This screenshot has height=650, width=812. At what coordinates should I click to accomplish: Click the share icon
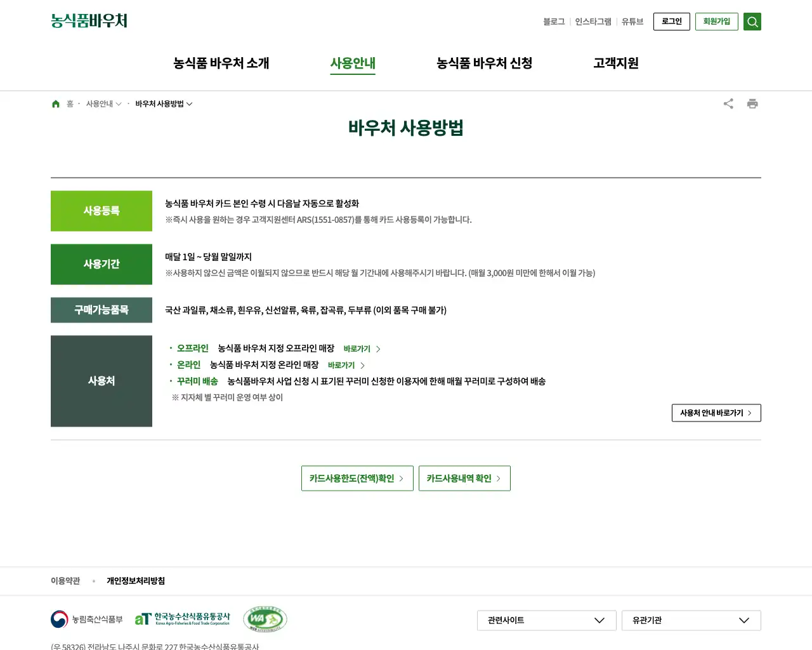point(728,104)
